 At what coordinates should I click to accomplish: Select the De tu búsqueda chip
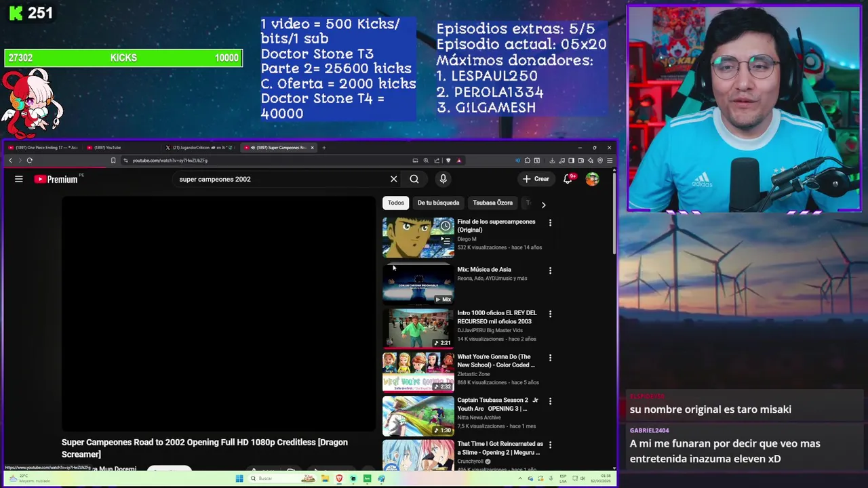click(438, 203)
